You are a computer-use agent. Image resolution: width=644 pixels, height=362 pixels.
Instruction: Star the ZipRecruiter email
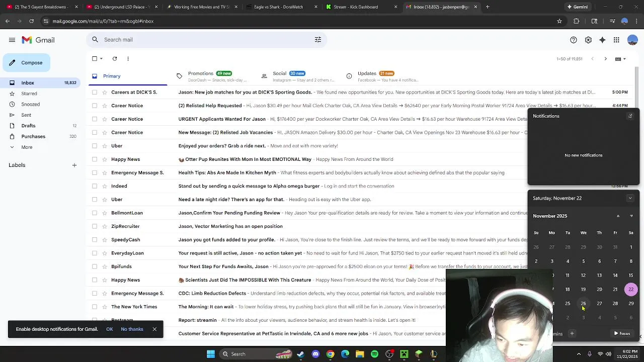pos(105,226)
